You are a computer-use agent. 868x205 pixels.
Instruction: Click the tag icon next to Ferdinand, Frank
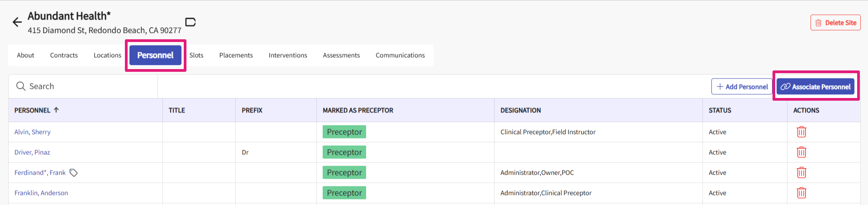pyautogui.click(x=74, y=172)
